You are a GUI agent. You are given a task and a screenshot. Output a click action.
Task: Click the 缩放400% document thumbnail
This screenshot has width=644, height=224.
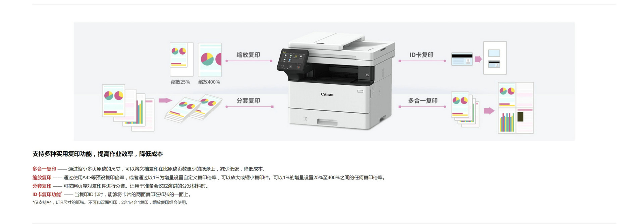tap(210, 60)
